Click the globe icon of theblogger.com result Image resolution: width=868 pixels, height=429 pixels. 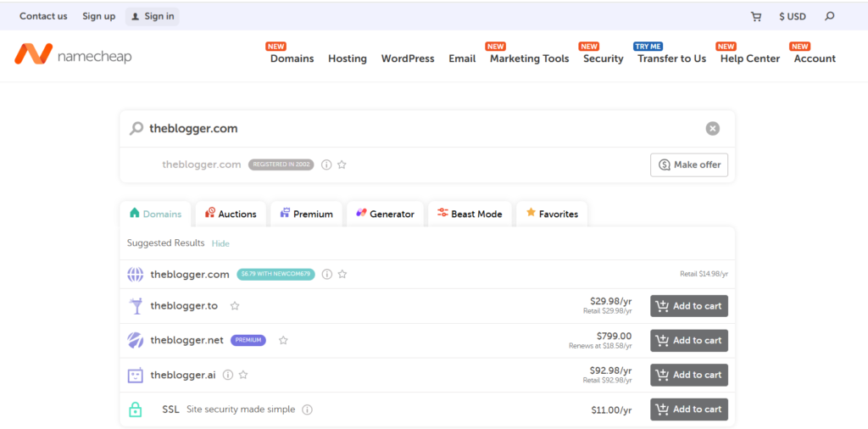point(136,274)
